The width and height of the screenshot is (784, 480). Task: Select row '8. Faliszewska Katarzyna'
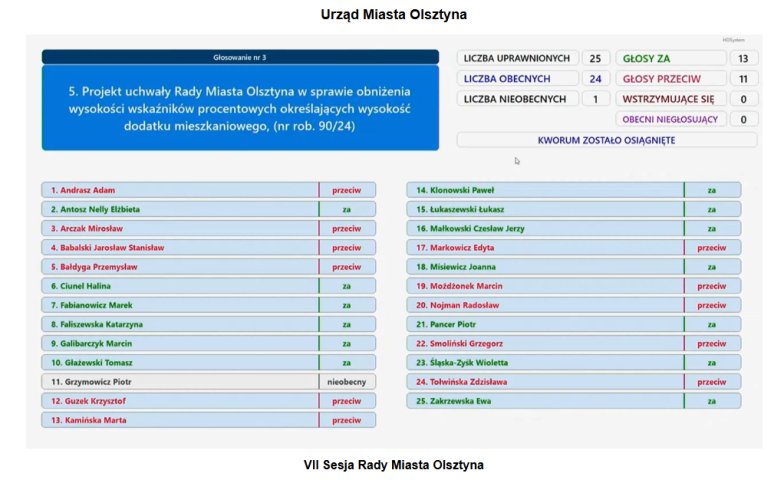pyautogui.click(x=208, y=324)
